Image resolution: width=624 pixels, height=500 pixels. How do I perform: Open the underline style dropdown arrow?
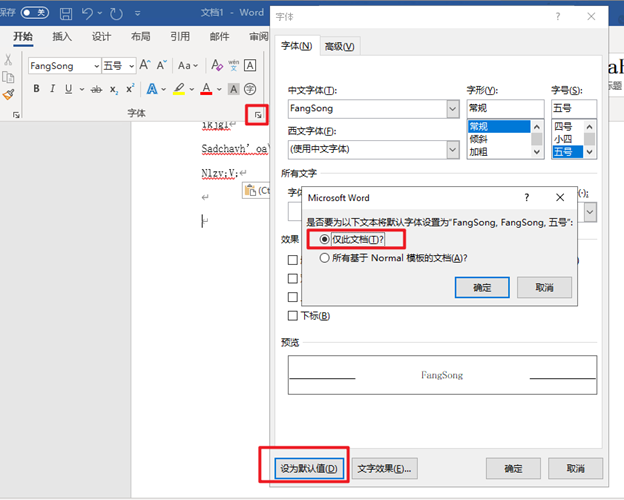82,89
